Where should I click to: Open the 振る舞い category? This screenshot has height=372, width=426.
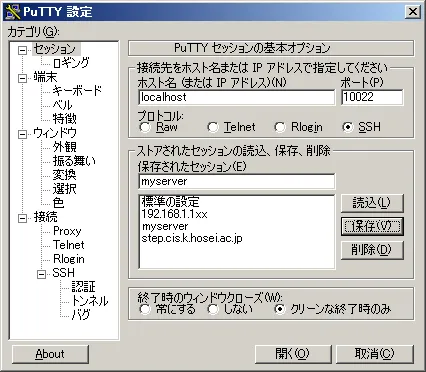click(x=74, y=161)
